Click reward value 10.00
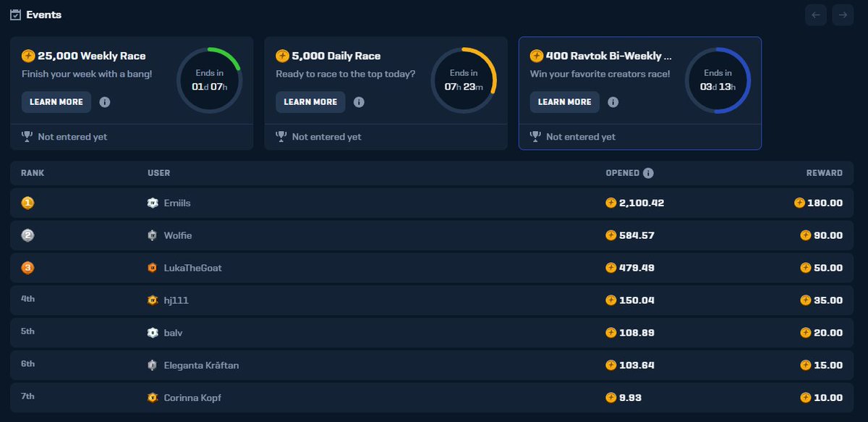Screen dimensions: 868x422 click(x=829, y=397)
